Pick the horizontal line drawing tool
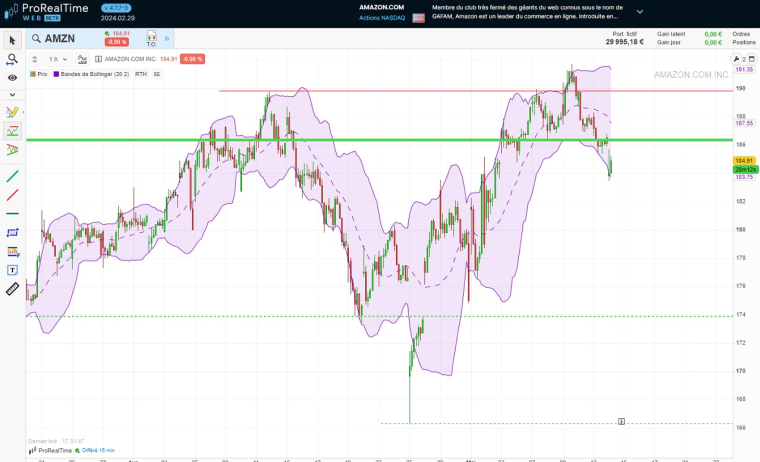 coord(12,213)
